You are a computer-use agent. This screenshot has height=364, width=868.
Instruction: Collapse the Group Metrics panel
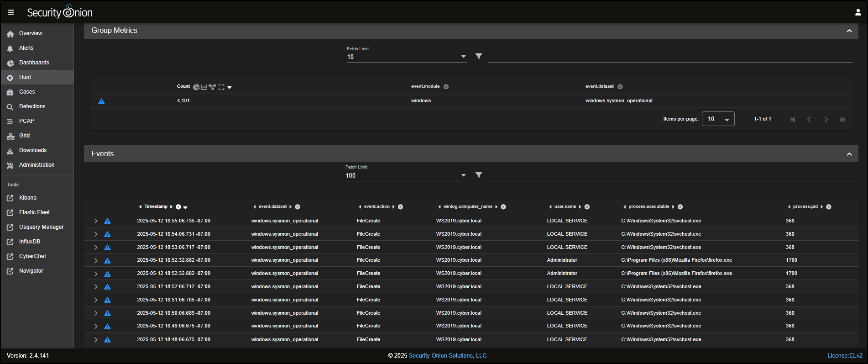(849, 31)
